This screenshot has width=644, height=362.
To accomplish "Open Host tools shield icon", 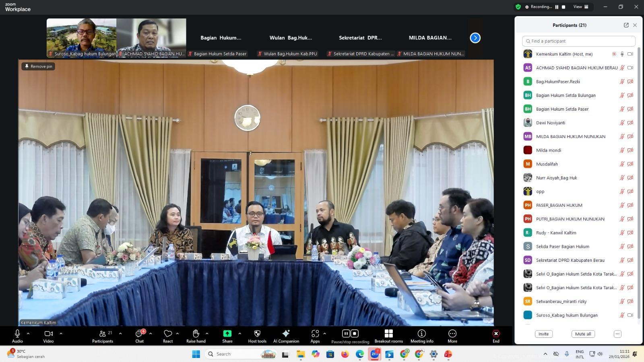I will click(257, 334).
